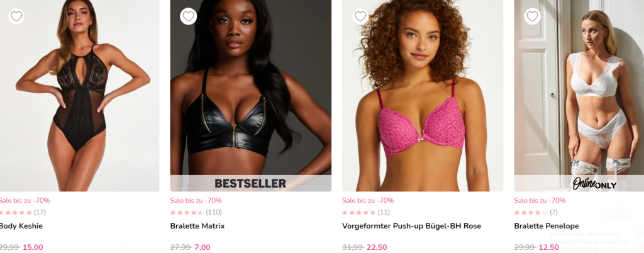Open the Body Keshie product title
Viewport: 644px width, 253px height.
point(21,226)
